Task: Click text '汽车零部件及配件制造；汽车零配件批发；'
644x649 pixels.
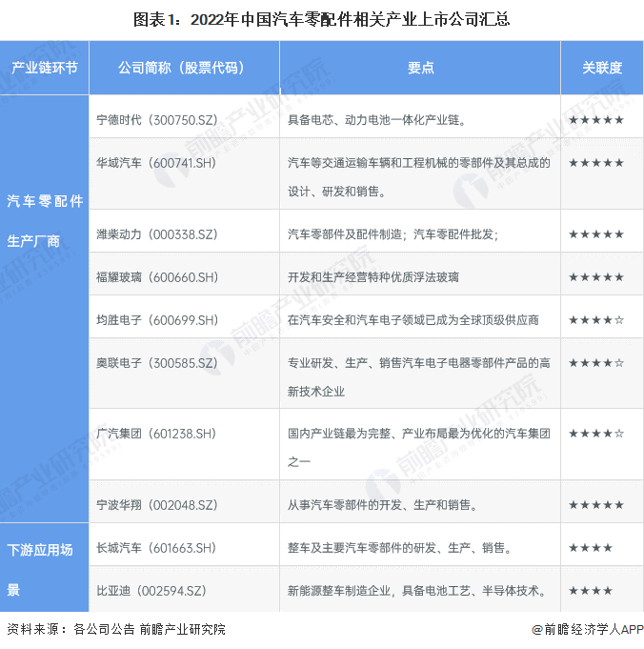Action: pyautogui.click(x=393, y=234)
